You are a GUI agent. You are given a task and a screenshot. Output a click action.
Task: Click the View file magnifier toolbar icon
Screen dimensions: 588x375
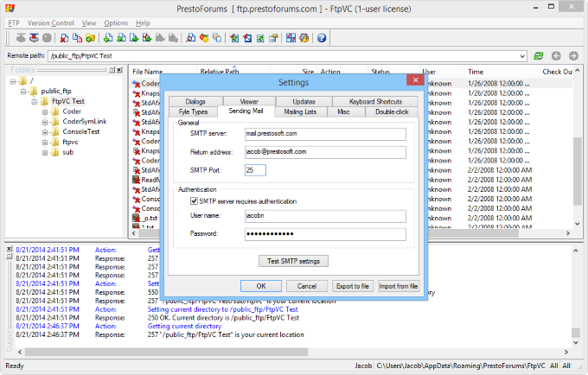(x=191, y=38)
